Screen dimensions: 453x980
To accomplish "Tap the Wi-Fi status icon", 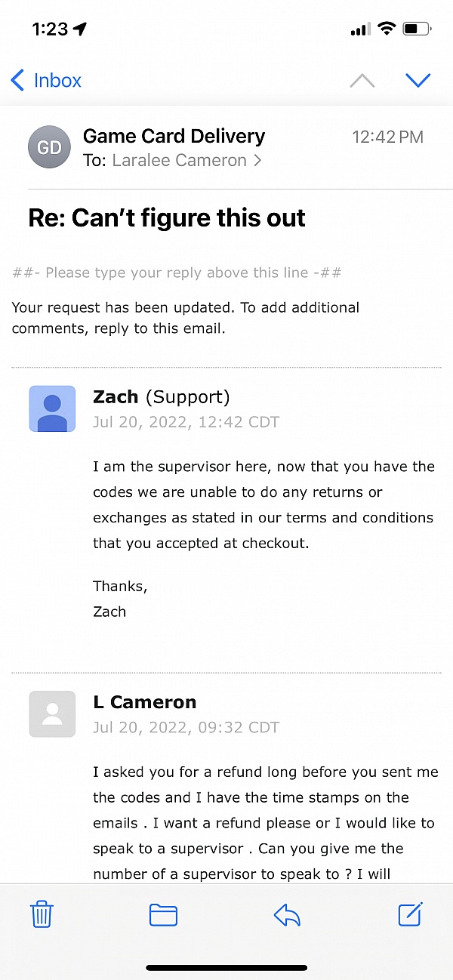I will tap(387, 29).
